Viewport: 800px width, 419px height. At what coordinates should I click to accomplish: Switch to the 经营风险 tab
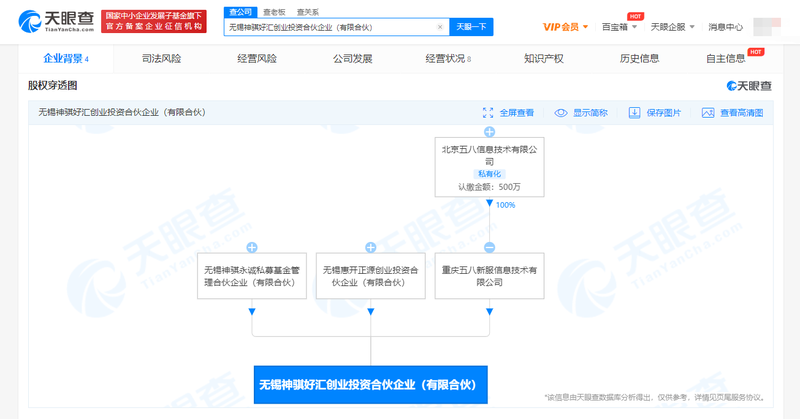tap(257, 59)
